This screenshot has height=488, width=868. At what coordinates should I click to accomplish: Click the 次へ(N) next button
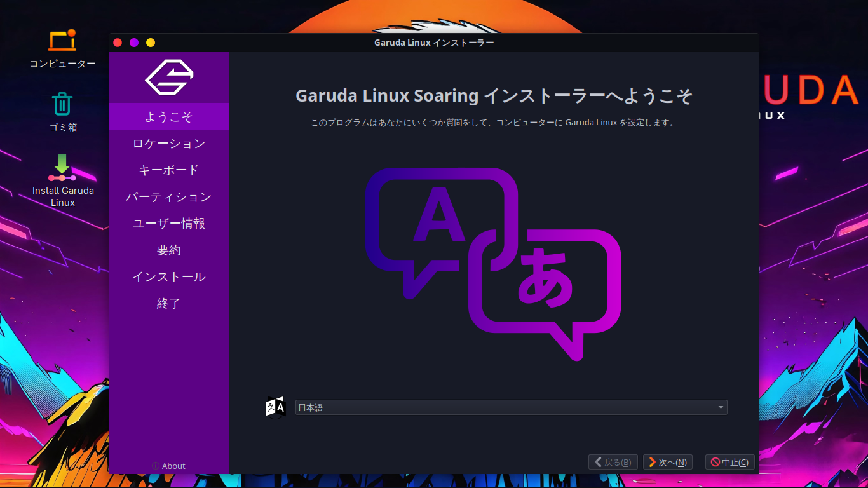(x=668, y=462)
